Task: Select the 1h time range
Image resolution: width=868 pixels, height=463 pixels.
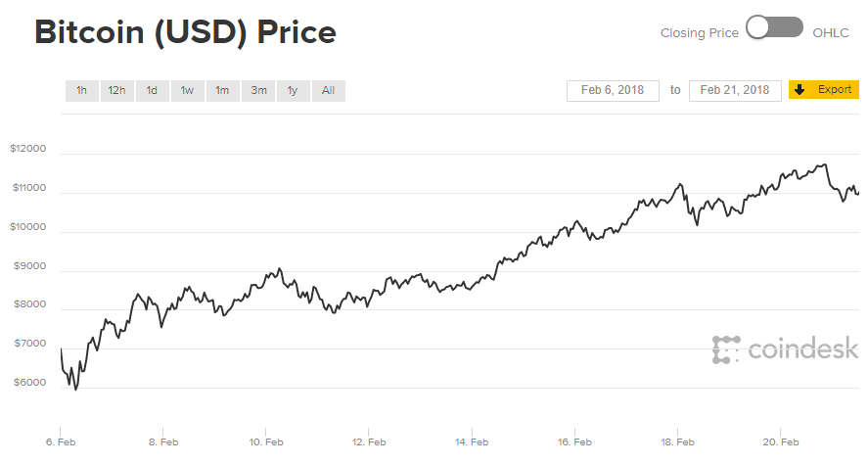Action: point(81,91)
